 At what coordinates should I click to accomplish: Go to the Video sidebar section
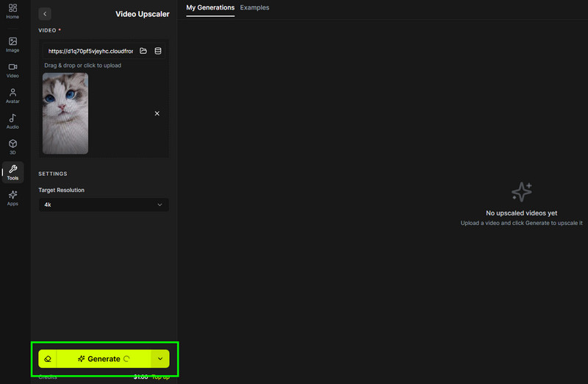(x=12, y=70)
